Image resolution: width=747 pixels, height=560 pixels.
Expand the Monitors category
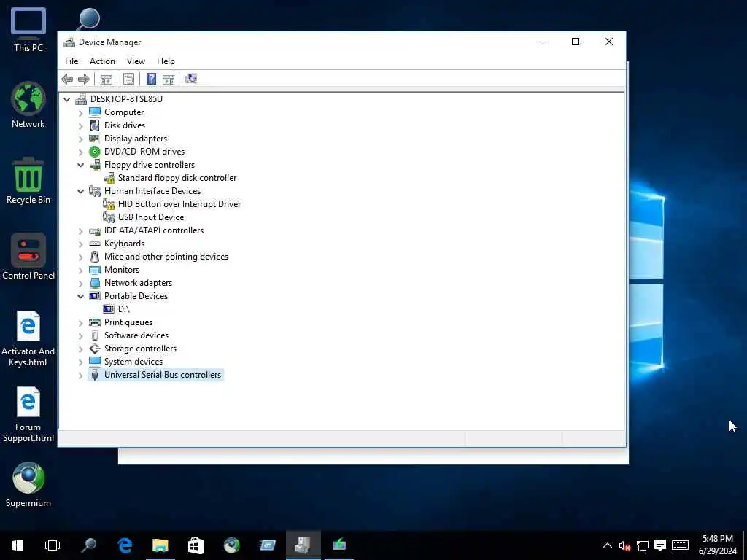[80, 270]
